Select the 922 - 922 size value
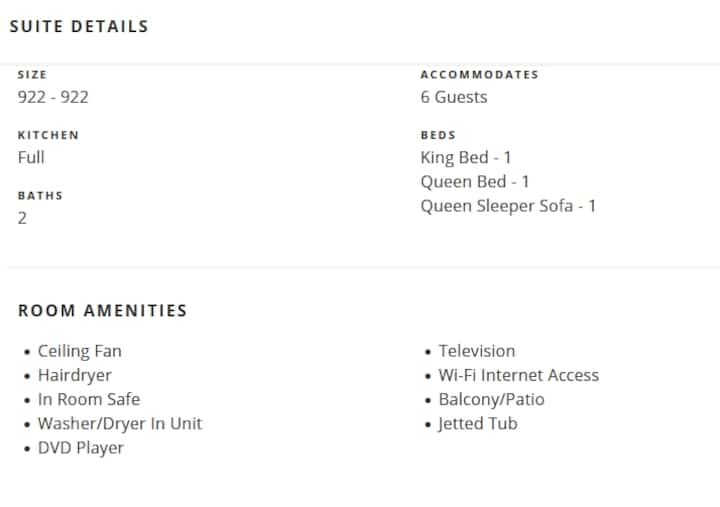 pos(53,97)
